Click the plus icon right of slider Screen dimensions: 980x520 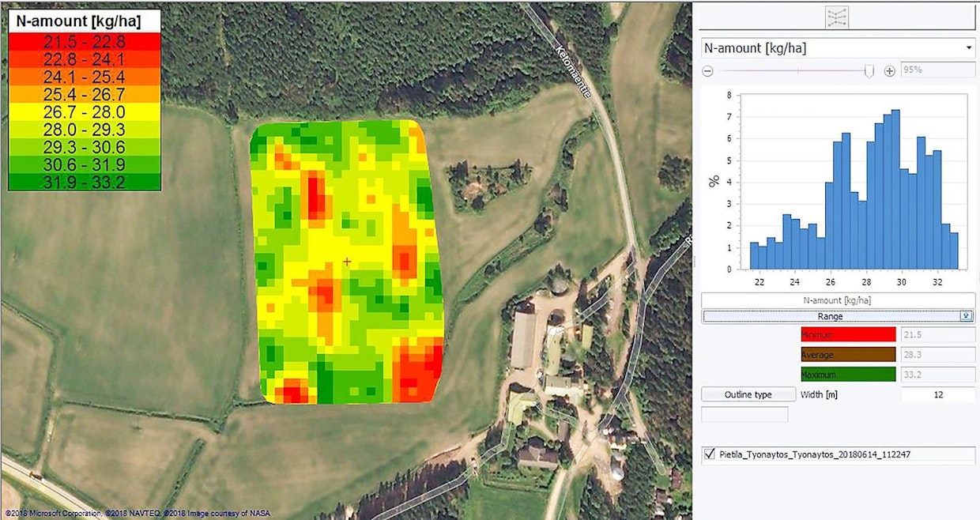point(890,71)
